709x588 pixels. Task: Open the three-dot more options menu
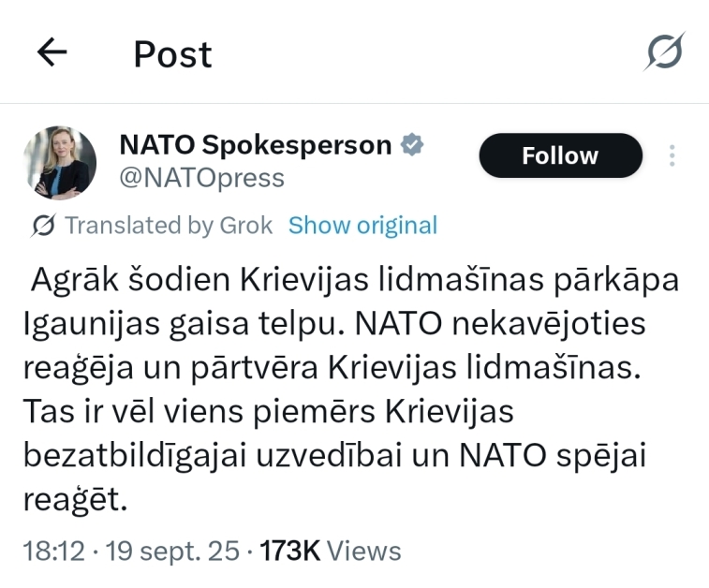pyautogui.click(x=672, y=155)
